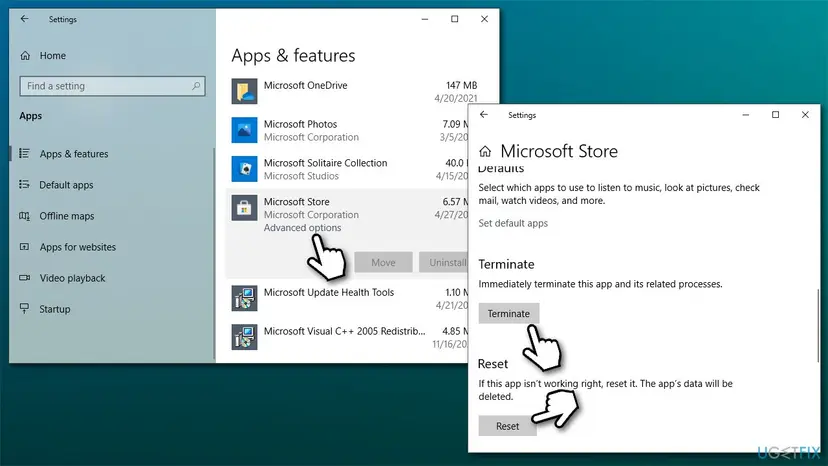The image size is (828, 466).
Task: Open Offline maps settings page
Action: pos(67,216)
